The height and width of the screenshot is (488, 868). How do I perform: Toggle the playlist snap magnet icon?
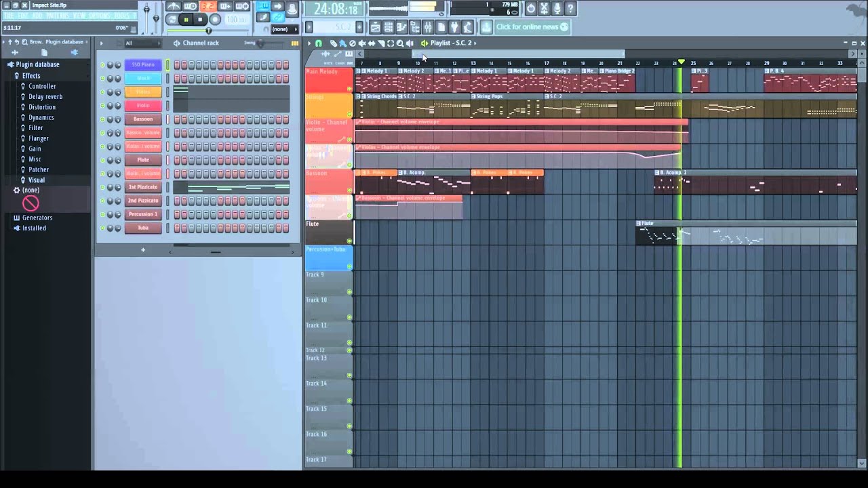(319, 43)
